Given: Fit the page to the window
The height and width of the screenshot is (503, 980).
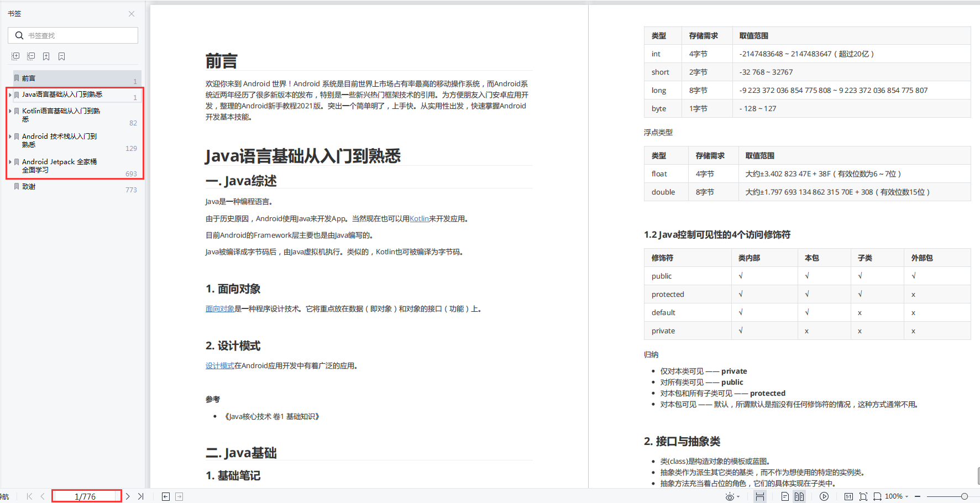Looking at the screenshot, I should [863, 496].
